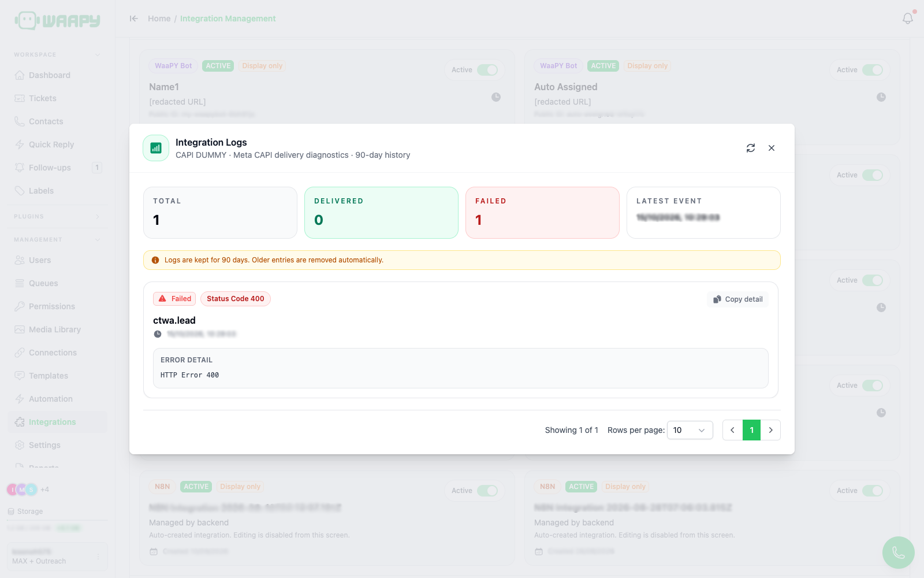Click the Failed summary card
Viewport: 924px width, 578px height.
coord(542,213)
